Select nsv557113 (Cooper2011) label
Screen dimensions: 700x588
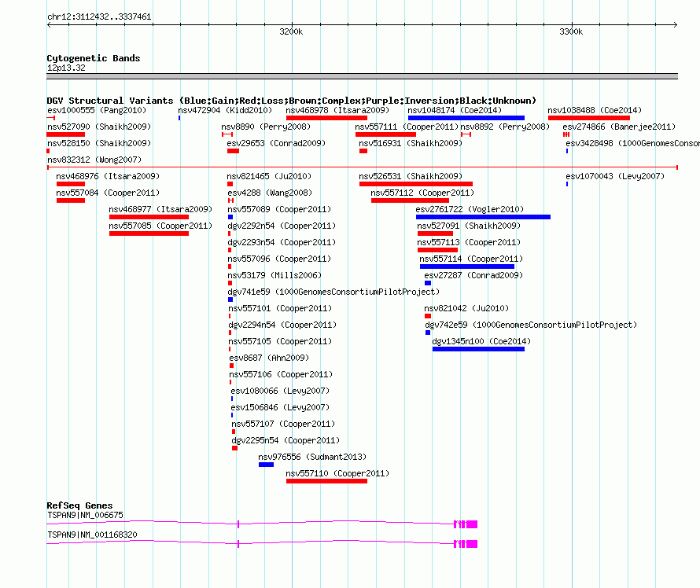click(x=469, y=242)
